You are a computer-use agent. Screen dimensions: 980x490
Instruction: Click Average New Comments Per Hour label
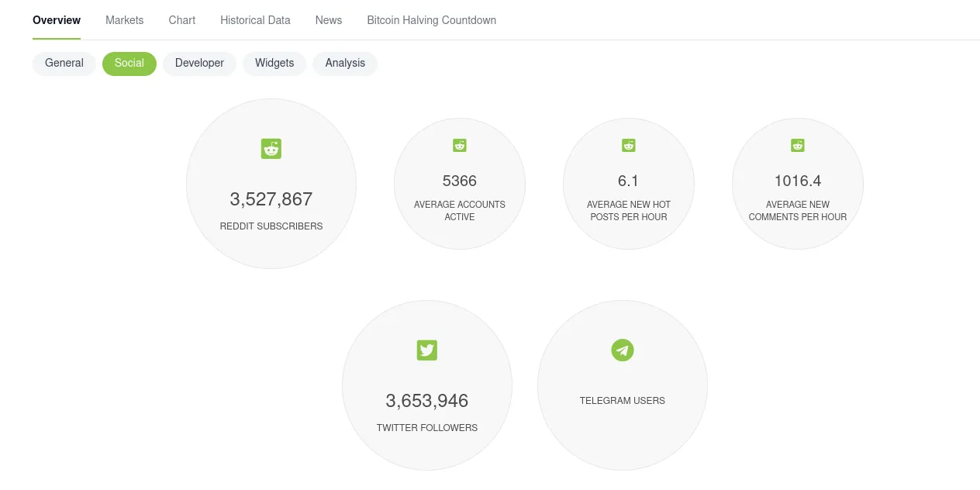798,211
